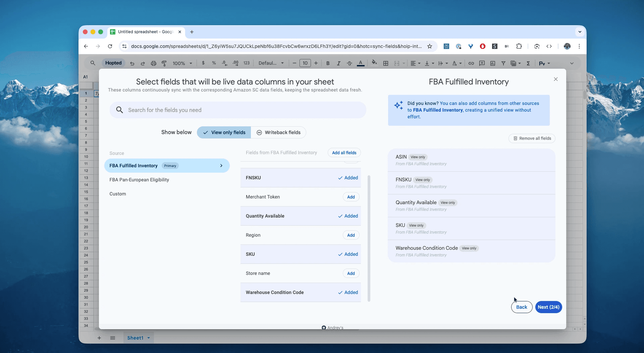This screenshot has height=353, width=644.
Task: Collapse the Sheets toolbar with chevron
Action: point(572,63)
